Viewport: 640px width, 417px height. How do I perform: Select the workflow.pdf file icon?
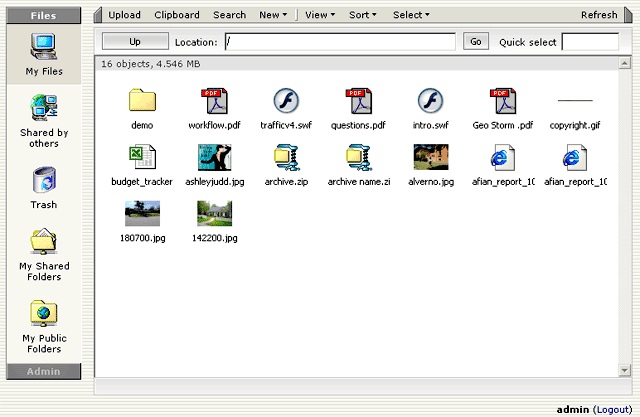[x=214, y=101]
